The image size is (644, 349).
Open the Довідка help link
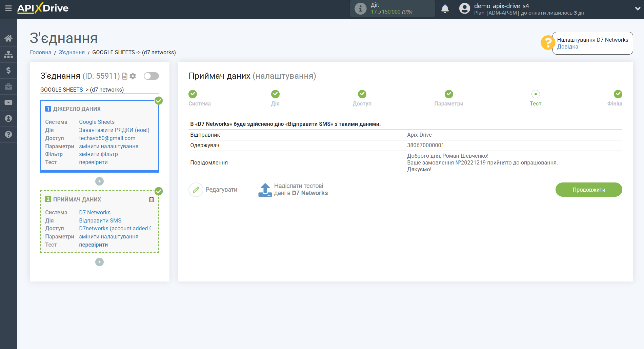coord(567,47)
